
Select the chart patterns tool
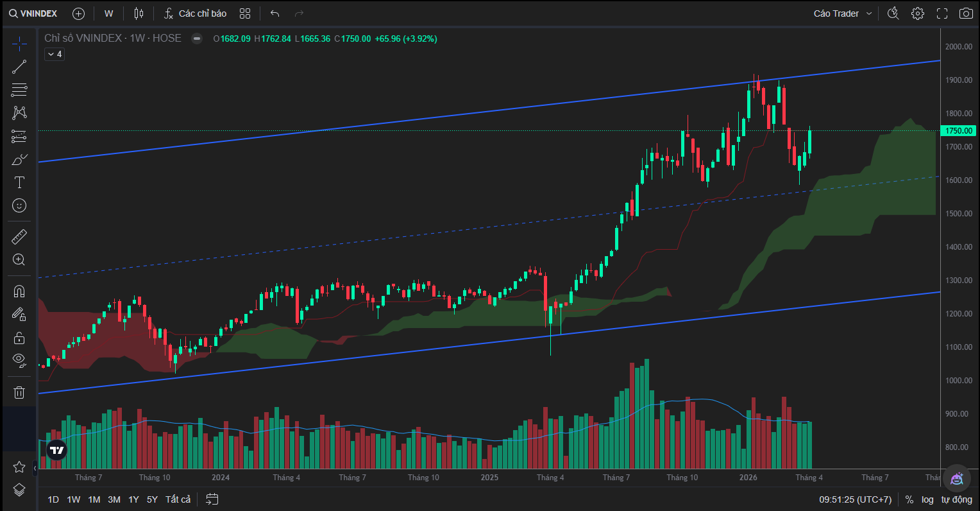coord(19,113)
